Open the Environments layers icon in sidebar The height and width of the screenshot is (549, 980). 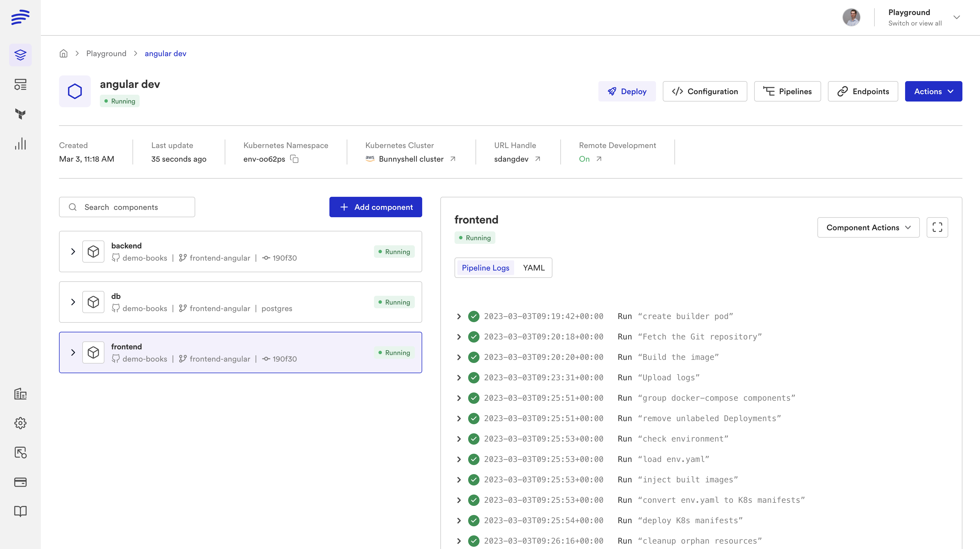click(x=20, y=55)
